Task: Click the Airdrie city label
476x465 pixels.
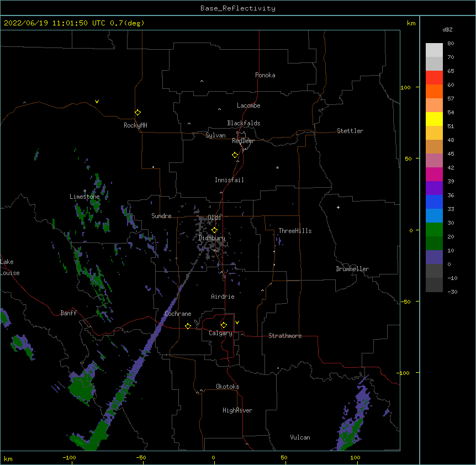Action: tap(223, 297)
